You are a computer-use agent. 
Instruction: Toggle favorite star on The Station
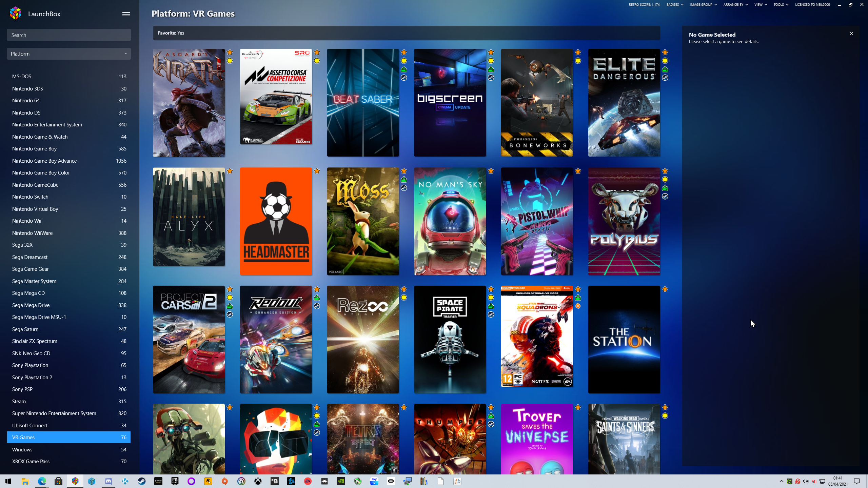coord(665,289)
